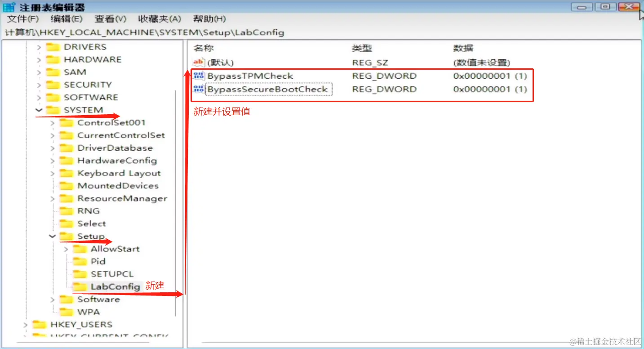Collapse the Setup key chevron
Viewport: 644px width, 349px height.
[x=53, y=236]
